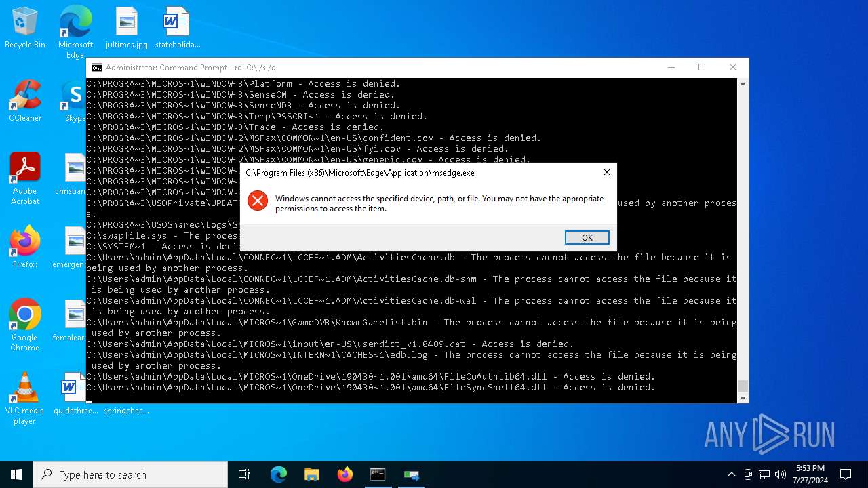Click the 'swapfile.sys' output line
The width and height of the screenshot is (868, 488).
163,236
